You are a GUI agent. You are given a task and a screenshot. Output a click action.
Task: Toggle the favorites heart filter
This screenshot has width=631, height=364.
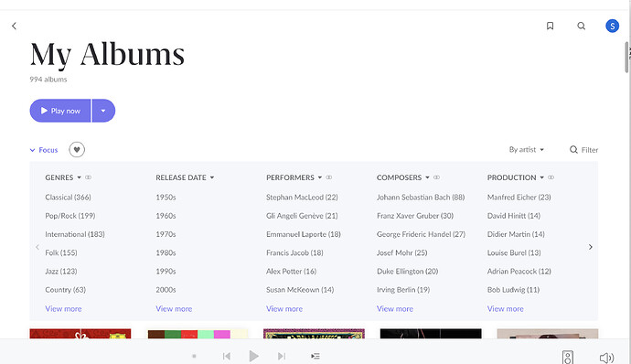[77, 150]
